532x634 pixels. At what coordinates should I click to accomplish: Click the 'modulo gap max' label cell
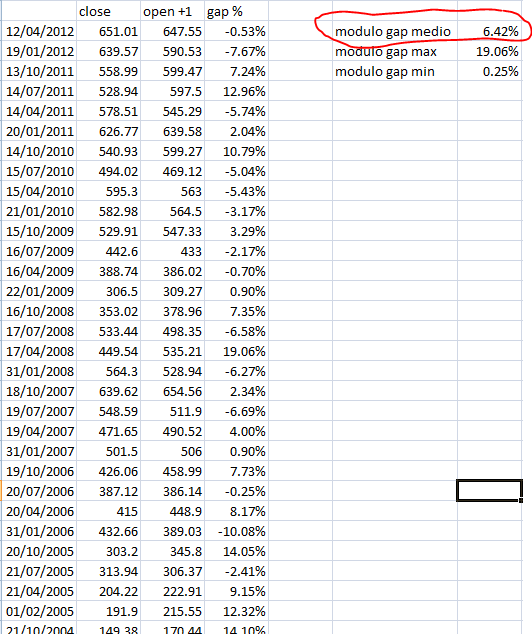click(x=395, y=51)
